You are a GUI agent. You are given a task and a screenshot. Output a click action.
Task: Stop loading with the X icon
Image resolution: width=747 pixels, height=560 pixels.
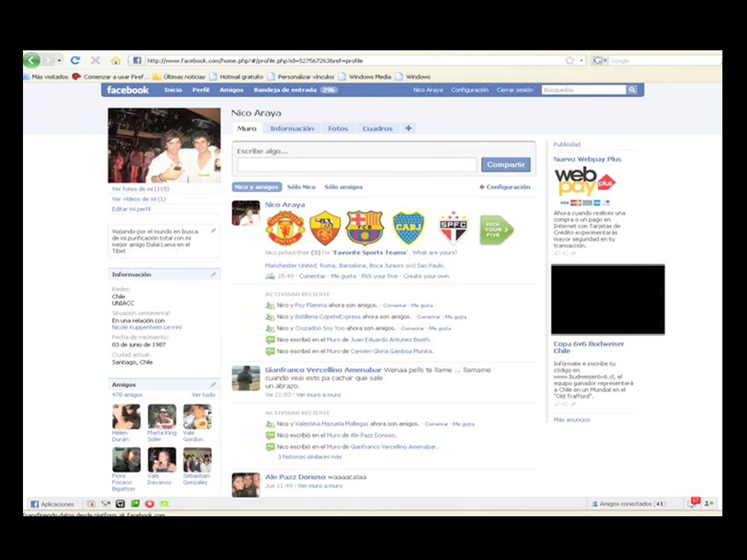95,60
